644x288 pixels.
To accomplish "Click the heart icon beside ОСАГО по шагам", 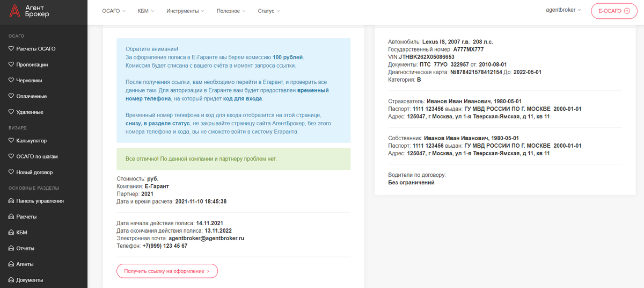I will (11, 157).
